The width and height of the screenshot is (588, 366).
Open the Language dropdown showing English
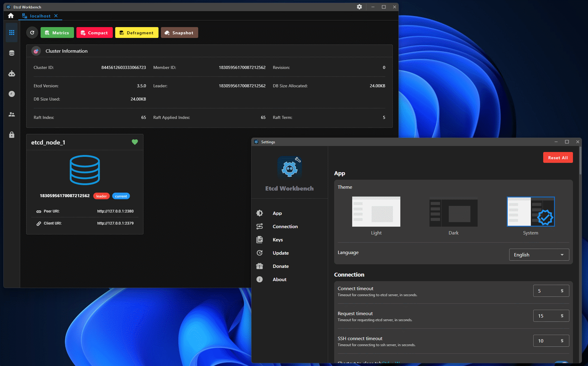539,255
